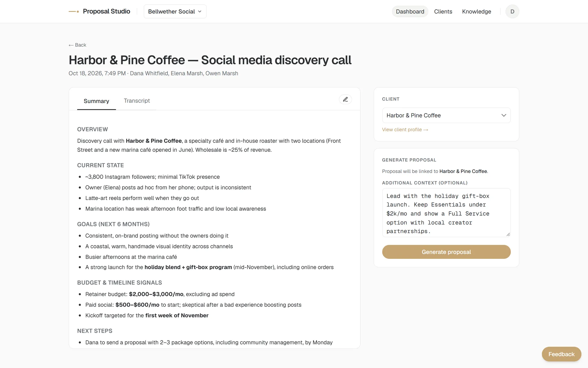Image resolution: width=588 pixels, height=368 pixels.
Task: Switch to the Transcript tab
Action: (x=137, y=101)
